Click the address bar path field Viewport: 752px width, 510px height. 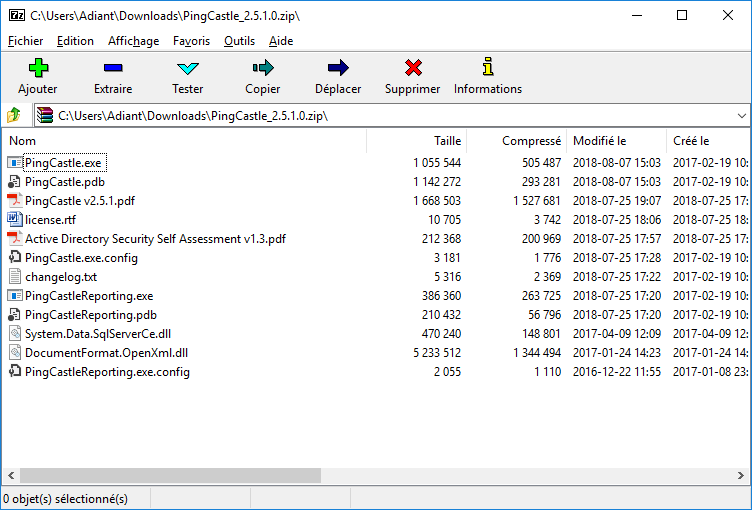tap(393, 116)
